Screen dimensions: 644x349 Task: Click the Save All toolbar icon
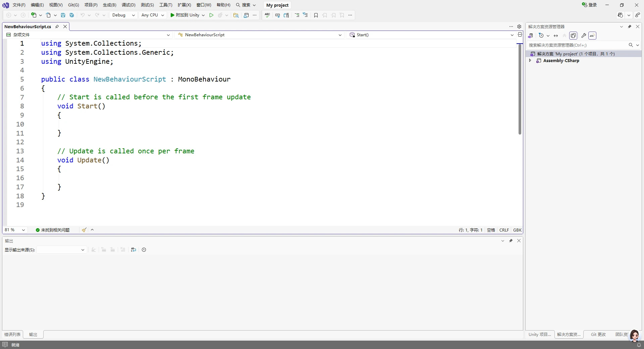[72, 15]
